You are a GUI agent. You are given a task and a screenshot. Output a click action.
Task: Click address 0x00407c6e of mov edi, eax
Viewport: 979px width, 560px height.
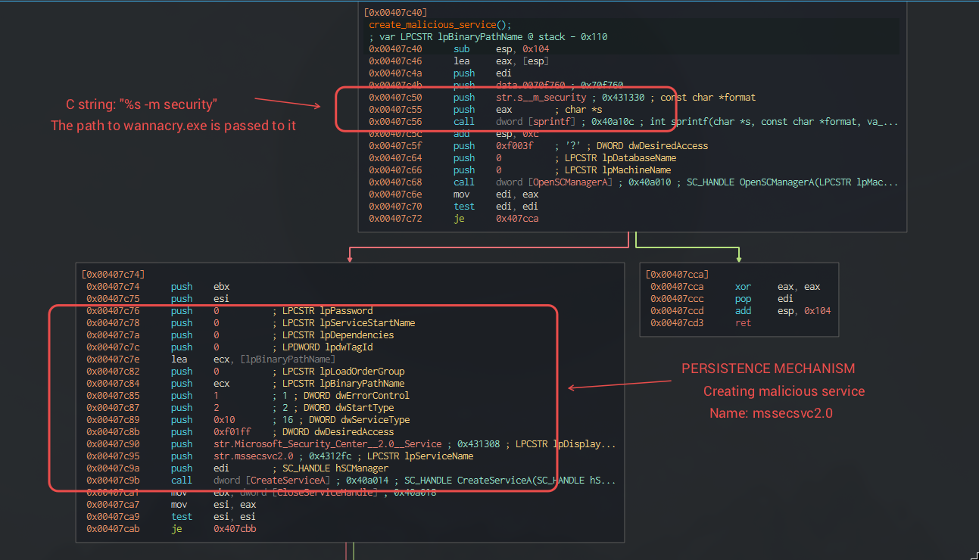(x=395, y=194)
